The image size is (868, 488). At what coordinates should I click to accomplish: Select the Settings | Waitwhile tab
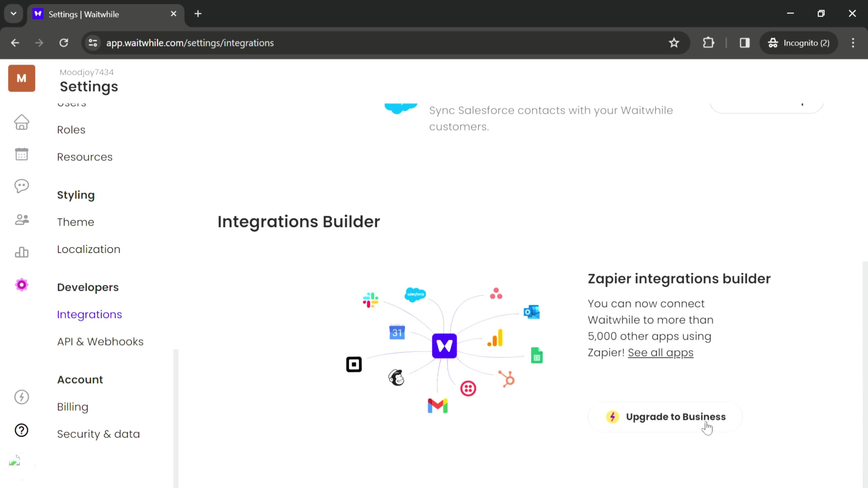click(106, 14)
